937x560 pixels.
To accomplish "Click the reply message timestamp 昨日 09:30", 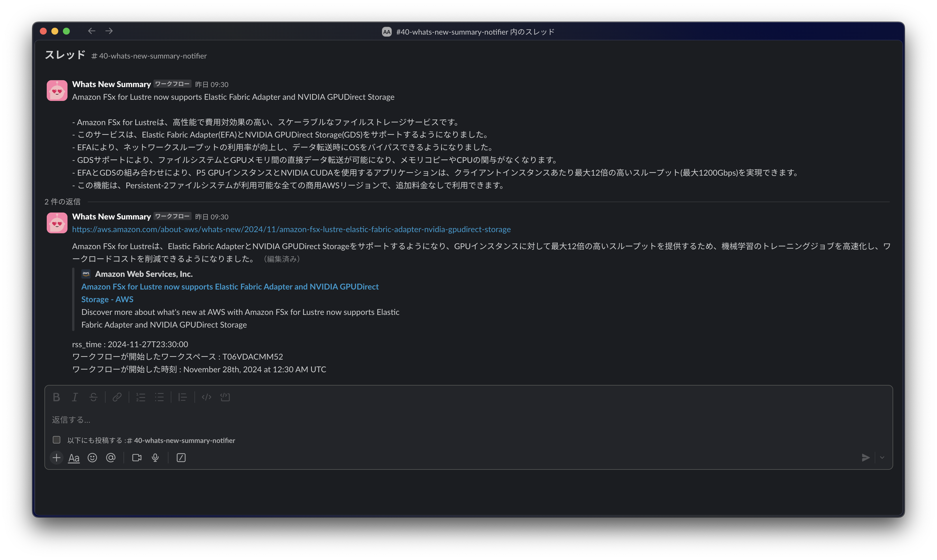I will [212, 217].
